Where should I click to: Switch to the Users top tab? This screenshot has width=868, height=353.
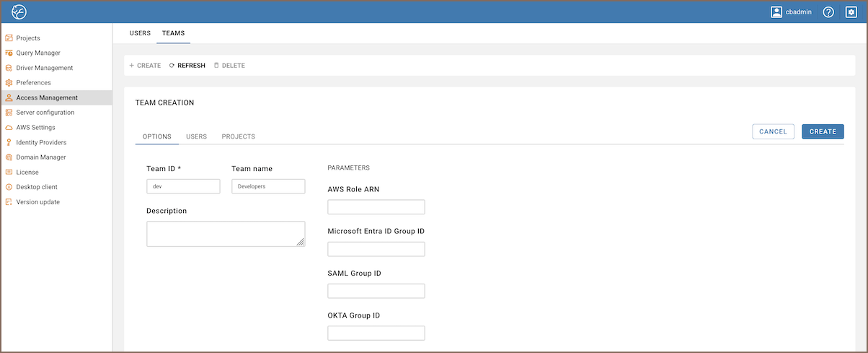click(x=140, y=33)
